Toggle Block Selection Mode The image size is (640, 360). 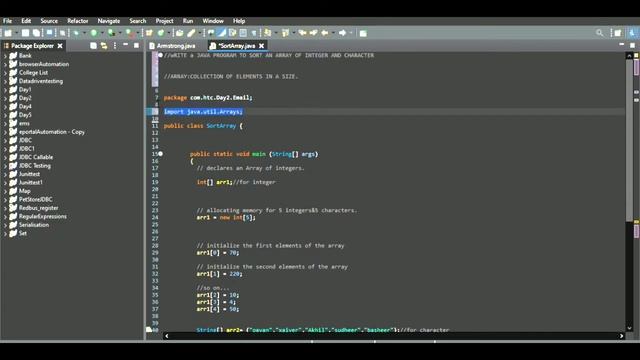(243, 33)
